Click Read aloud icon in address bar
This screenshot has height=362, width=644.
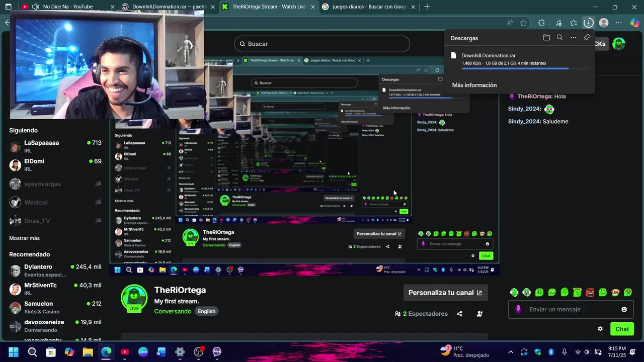[x=510, y=23]
